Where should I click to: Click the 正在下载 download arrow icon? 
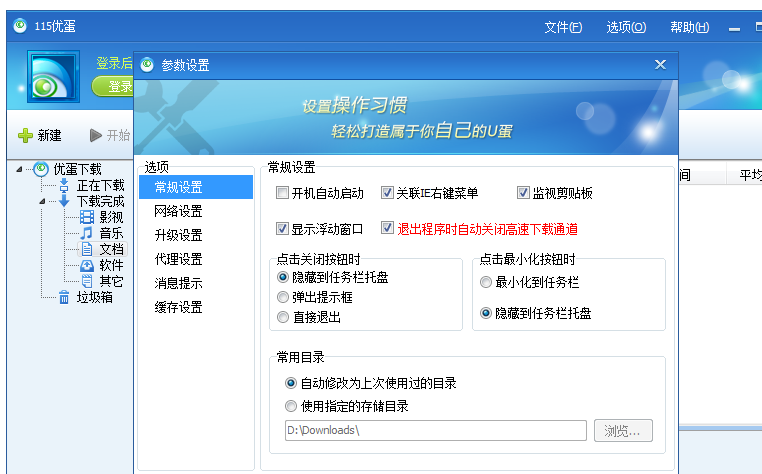pos(64,185)
